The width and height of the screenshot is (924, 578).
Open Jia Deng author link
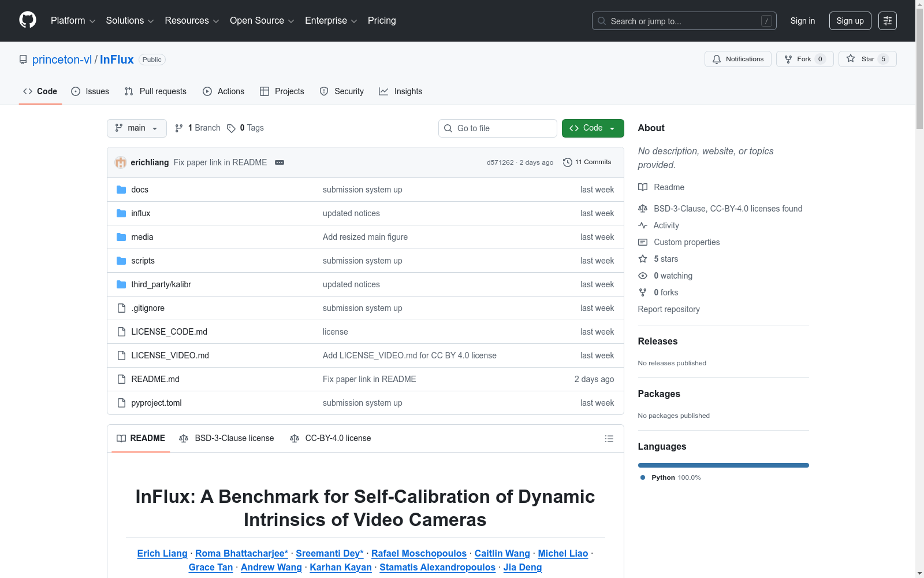pos(523,567)
